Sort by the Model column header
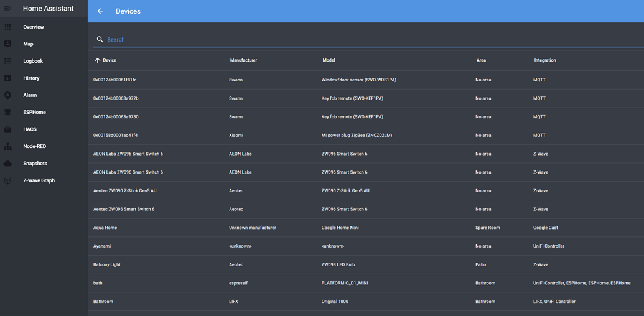644x316 pixels. click(x=329, y=60)
